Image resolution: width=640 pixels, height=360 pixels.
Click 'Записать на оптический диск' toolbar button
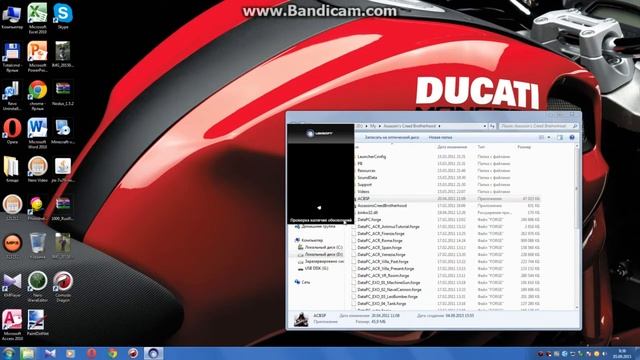click(391, 138)
